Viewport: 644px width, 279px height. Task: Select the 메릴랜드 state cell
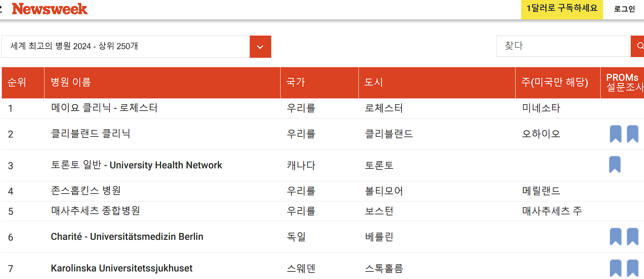click(541, 191)
